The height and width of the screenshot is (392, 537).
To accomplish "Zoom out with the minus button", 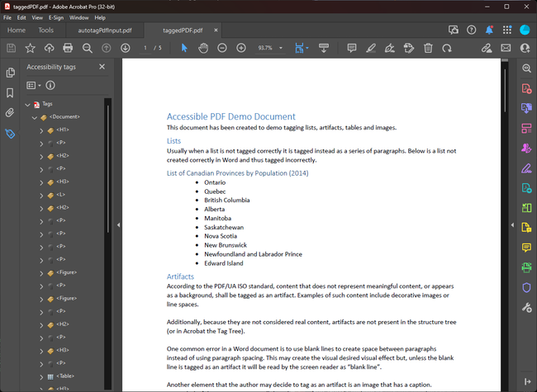I will (x=222, y=48).
